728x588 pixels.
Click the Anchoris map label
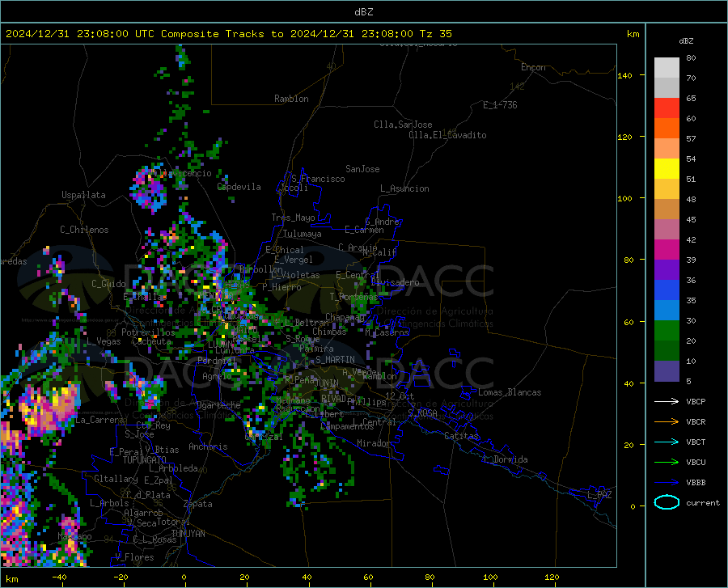[x=208, y=446]
